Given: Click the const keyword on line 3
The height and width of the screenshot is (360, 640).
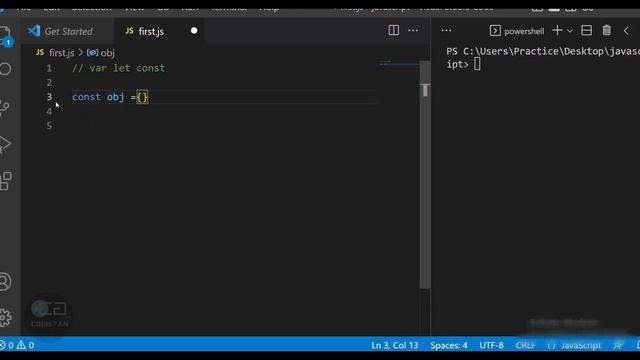Looking at the screenshot, I should coord(86,97).
